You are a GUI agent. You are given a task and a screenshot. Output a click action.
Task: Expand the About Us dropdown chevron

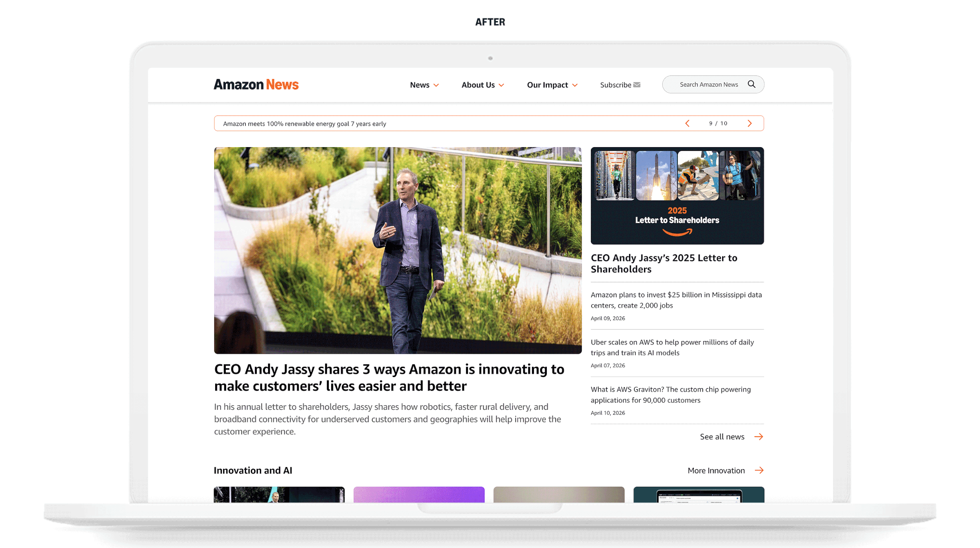[x=501, y=86]
